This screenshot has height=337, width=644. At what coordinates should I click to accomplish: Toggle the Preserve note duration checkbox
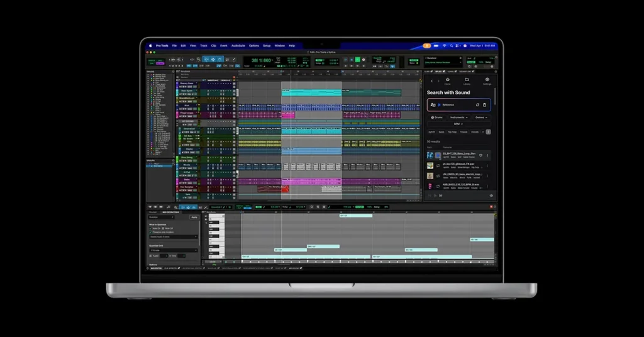coord(151,232)
